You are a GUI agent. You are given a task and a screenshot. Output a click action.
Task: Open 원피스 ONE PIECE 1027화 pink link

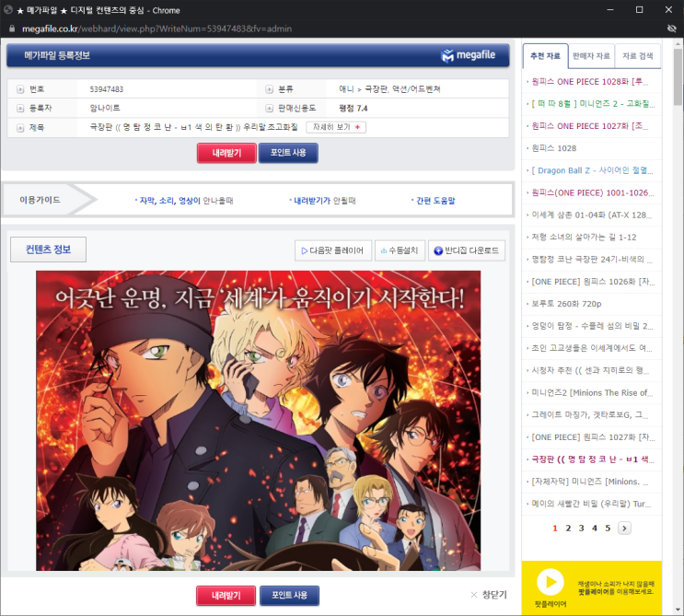pyautogui.click(x=590, y=126)
